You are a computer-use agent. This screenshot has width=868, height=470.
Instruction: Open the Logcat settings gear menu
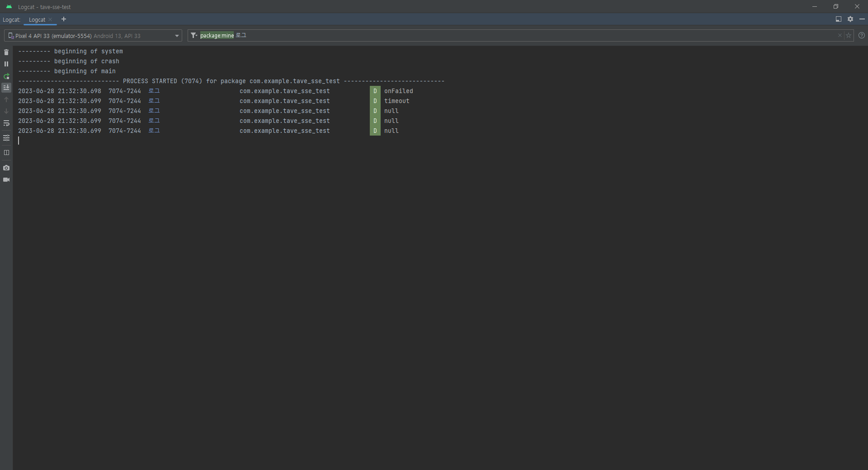850,19
